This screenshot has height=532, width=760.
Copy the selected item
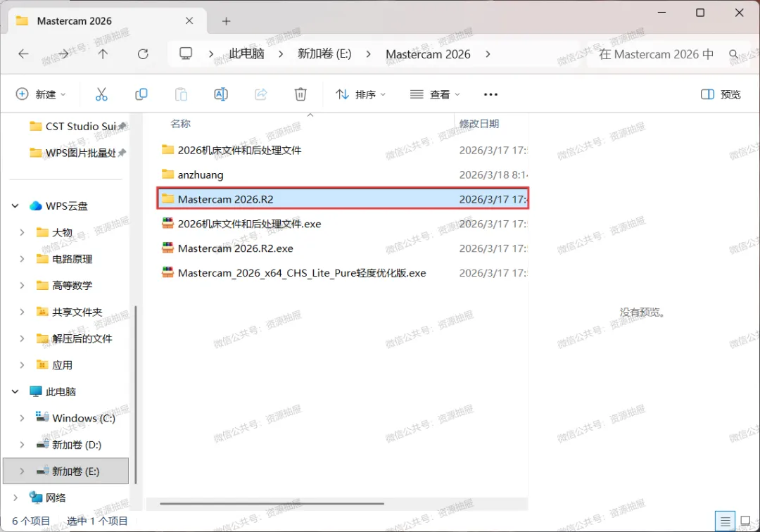(141, 94)
